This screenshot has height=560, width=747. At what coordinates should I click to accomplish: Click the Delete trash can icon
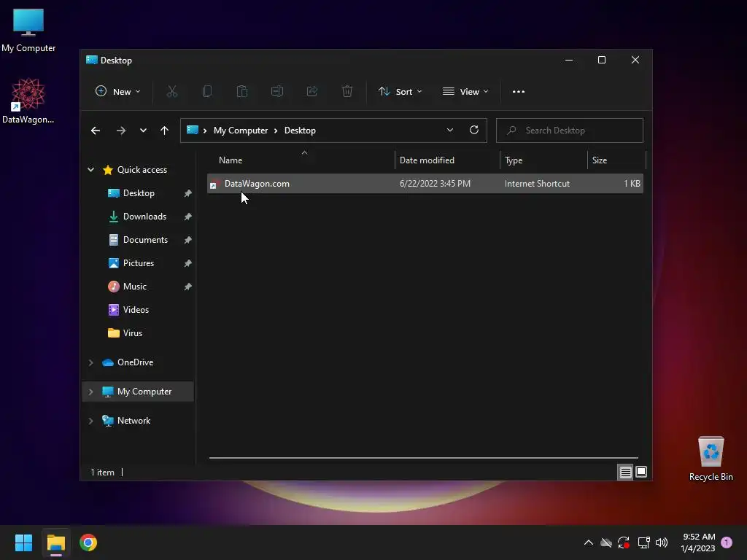(347, 91)
